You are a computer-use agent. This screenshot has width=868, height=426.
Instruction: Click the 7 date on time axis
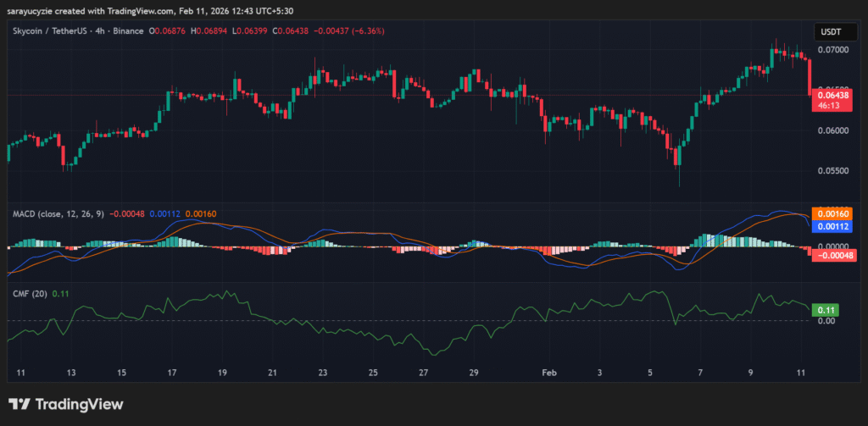(x=700, y=373)
